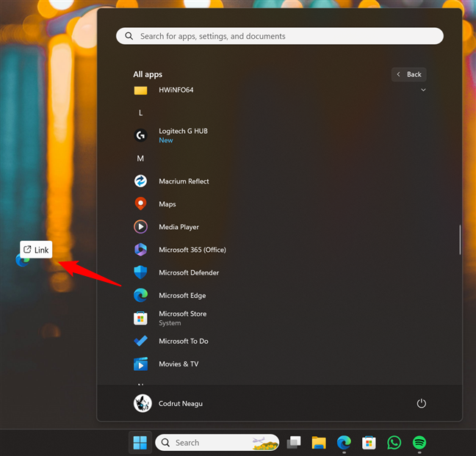Jump to letter M section header
Screen dimensions: 476x456
pyautogui.click(x=140, y=159)
